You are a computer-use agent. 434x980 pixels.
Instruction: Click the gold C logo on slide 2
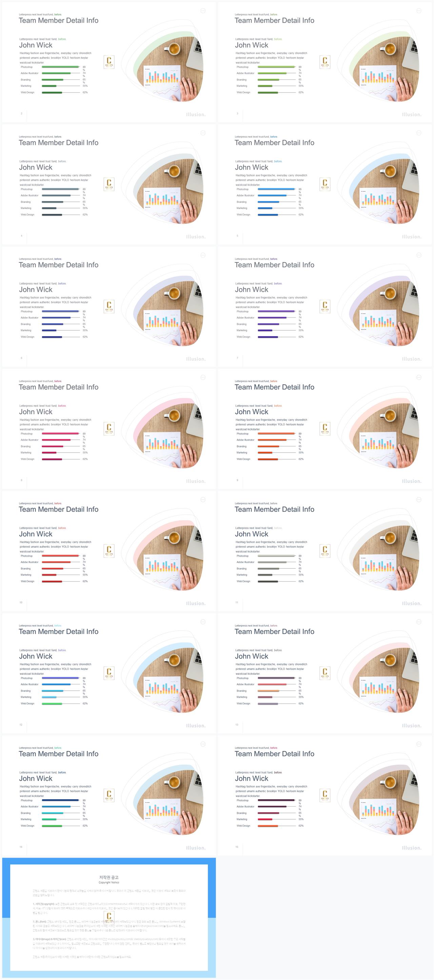pyautogui.click(x=109, y=62)
